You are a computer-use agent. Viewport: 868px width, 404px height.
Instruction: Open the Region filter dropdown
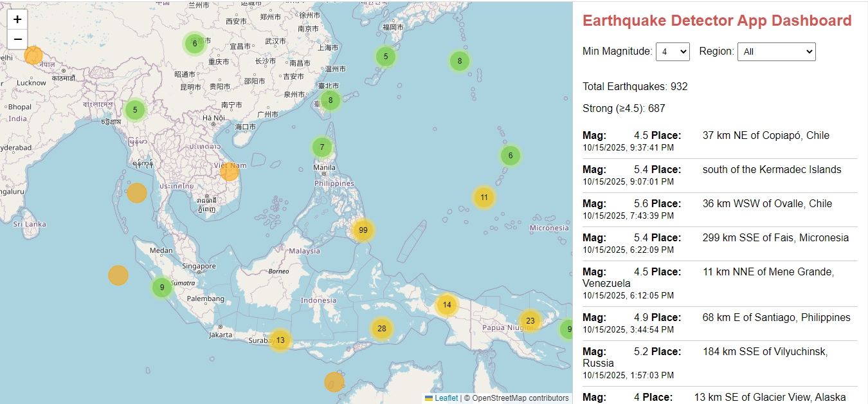(776, 51)
